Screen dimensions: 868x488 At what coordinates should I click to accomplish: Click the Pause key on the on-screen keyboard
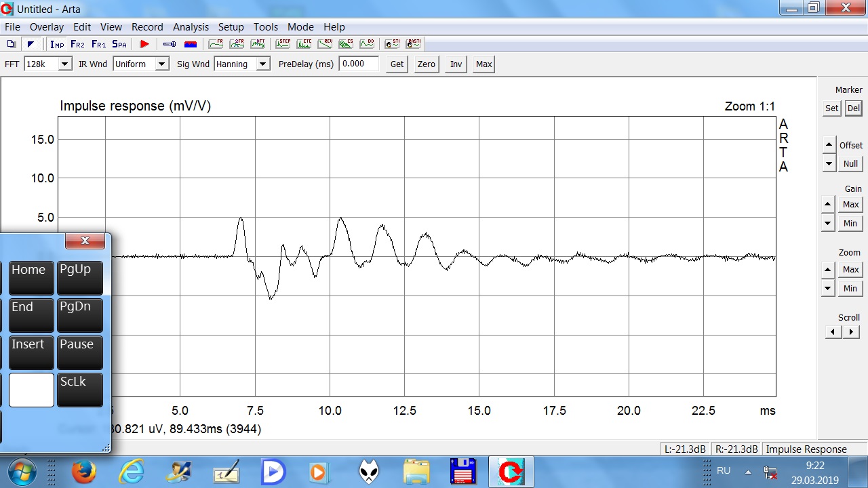click(x=80, y=353)
